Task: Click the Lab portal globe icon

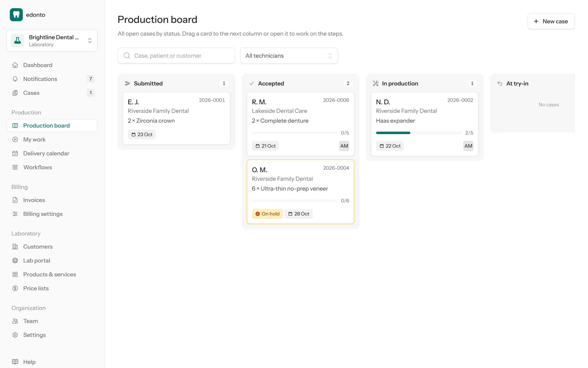Action: pyautogui.click(x=15, y=260)
